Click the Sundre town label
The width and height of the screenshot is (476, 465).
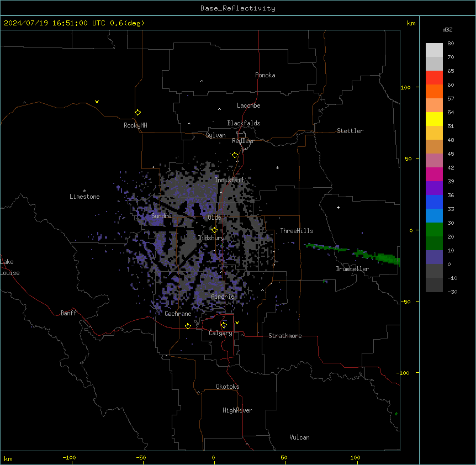[x=161, y=216]
